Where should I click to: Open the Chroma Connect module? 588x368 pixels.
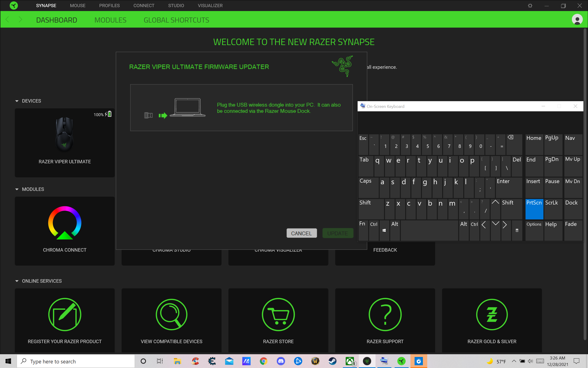pos(65,231)
